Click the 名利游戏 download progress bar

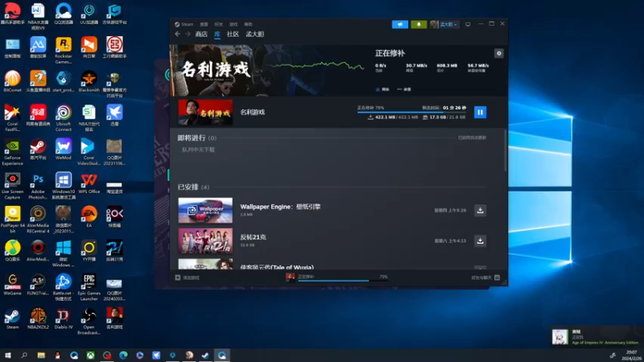pyautogui.click(x=411, y=112)
